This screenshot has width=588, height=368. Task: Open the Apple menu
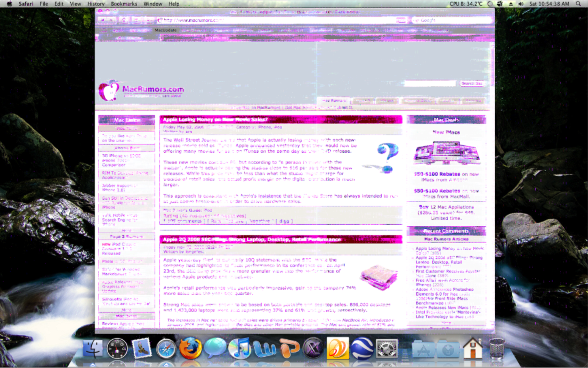[10, 4]
